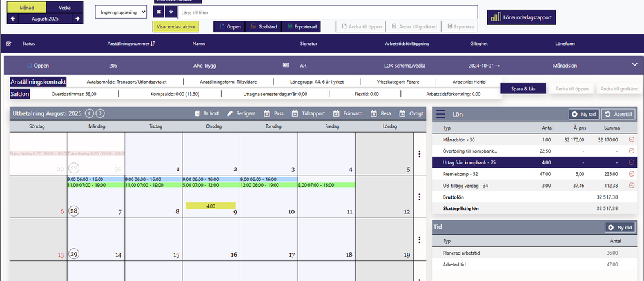
Task: Open the Löneunderlagsrapport report
Action: (522, 17)
